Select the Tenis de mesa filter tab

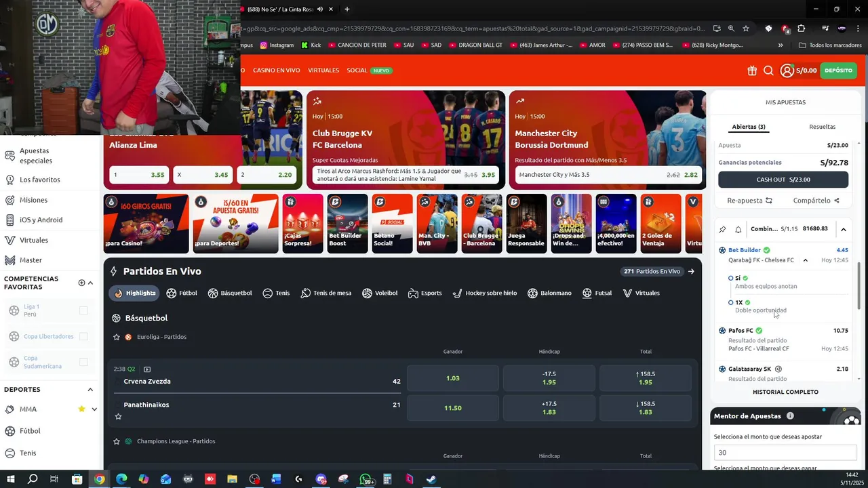[326, 293]
